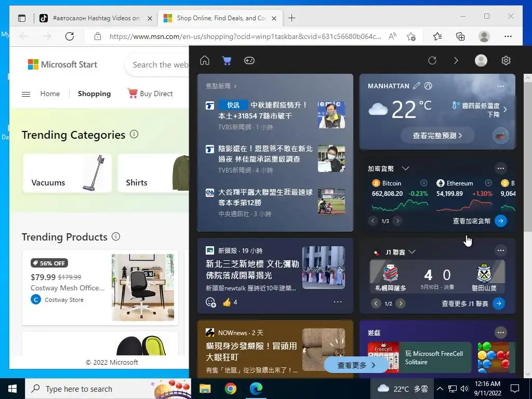Viewport: 532px width, 399px height.
Task: Open widgets panel settings gear
Action: point(506,60)
